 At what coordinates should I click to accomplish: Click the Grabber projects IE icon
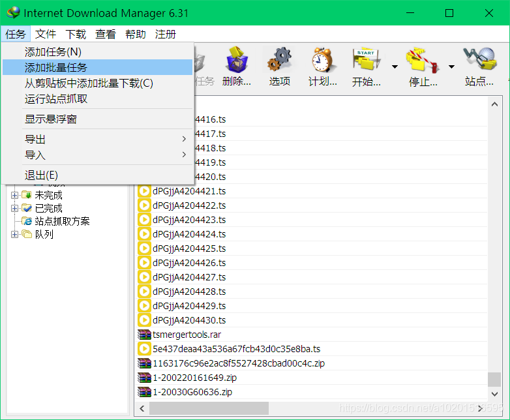pos(27,221)
